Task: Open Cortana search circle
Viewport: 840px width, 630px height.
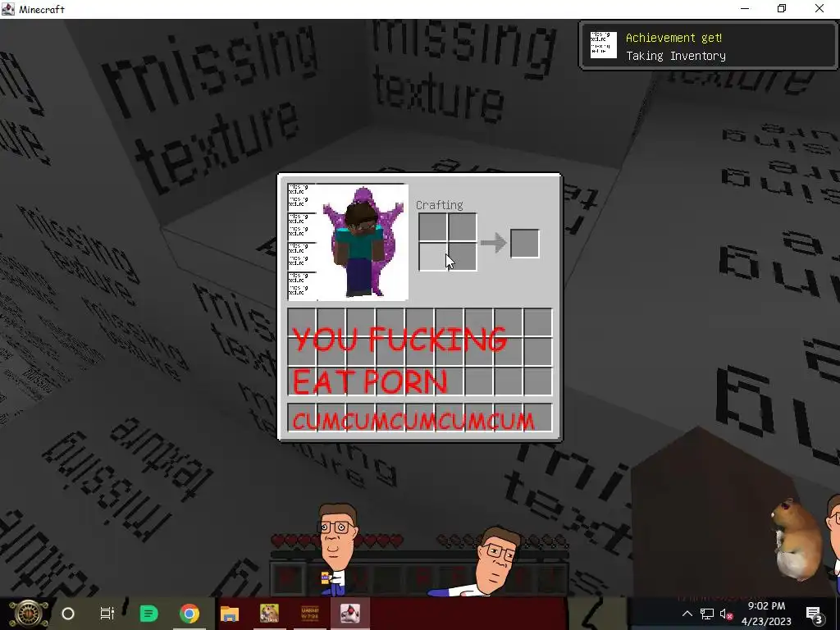Action: pyautogui.click(x=68, y=614)
